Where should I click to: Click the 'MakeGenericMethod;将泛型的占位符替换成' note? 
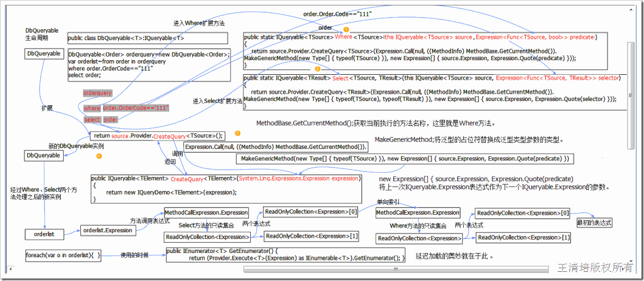pyautogui.click(x=469, y=139)
